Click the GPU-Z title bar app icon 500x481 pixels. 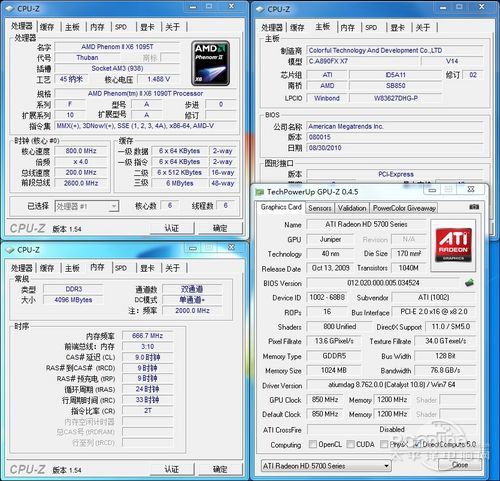pos(259,192)
